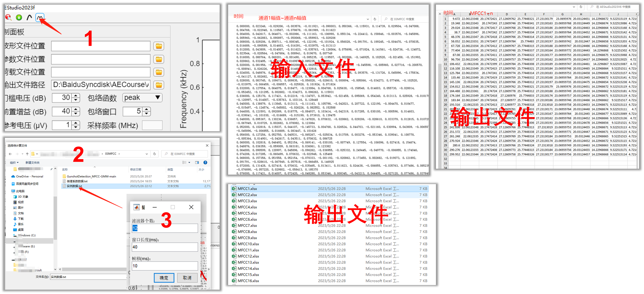The width and height of the screenshot is (644, 294).
Task: Click the folder icon next to 输出文件路径
Action: click(x=159, y=85)
